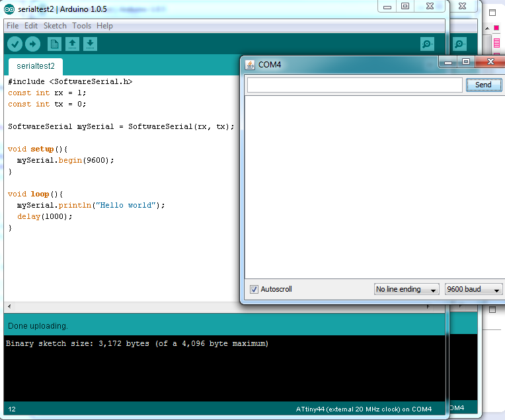Maximize the COM4 serial monitor window
Screen dimensions: 505x420
pos(466,62)
